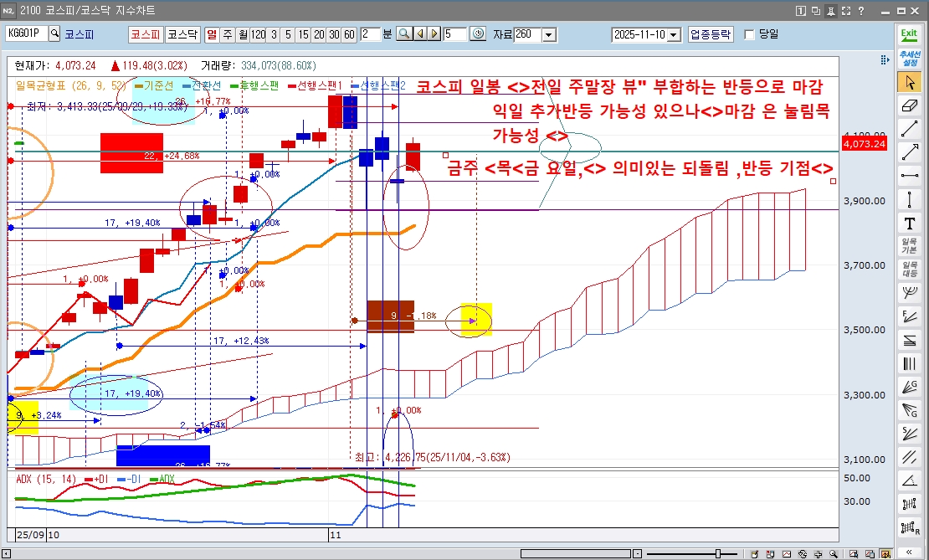
Task: Switch to the 코스닥 index tab
Action: click(182, 34)
